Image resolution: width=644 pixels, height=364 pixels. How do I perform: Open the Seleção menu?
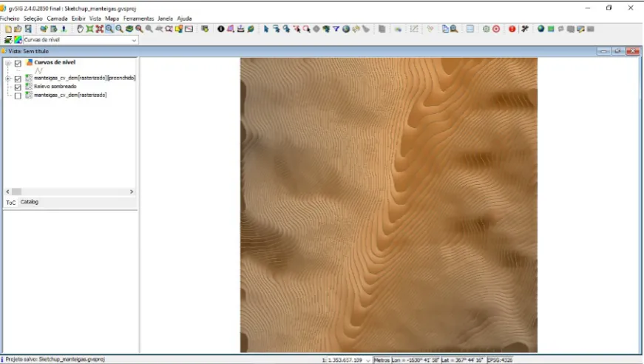(x=33, y=18)
